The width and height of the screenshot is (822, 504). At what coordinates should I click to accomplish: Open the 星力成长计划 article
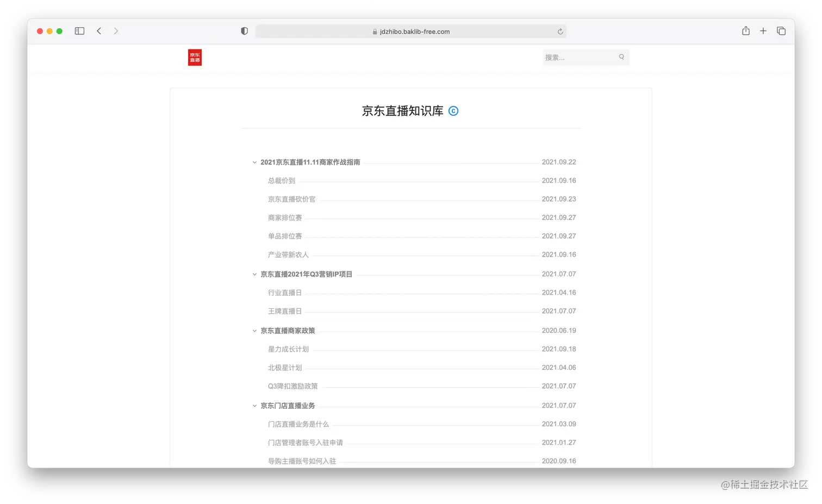click(x=288, y=349)
